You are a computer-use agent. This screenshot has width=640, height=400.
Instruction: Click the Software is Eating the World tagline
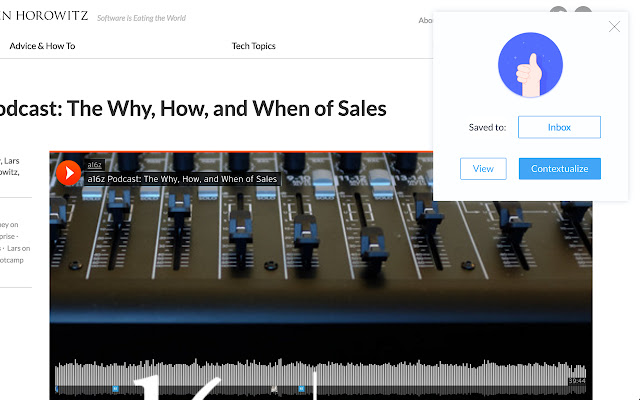141,18
